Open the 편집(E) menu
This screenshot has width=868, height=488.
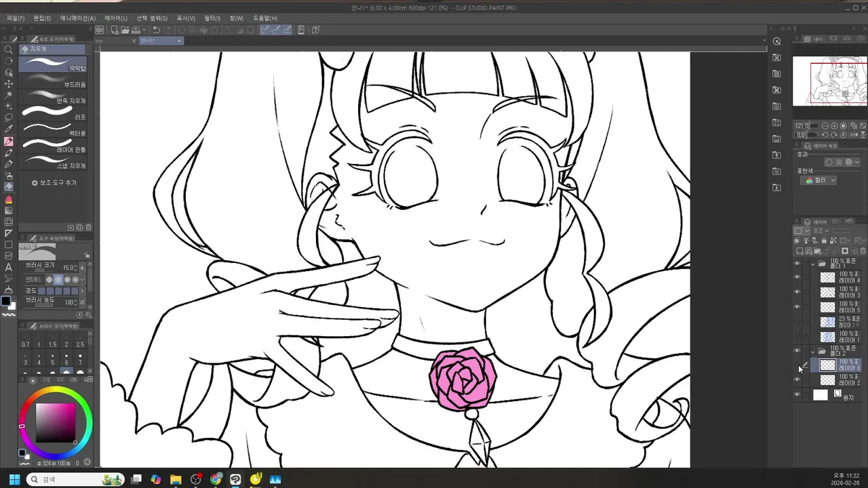(x=42, y=18)
